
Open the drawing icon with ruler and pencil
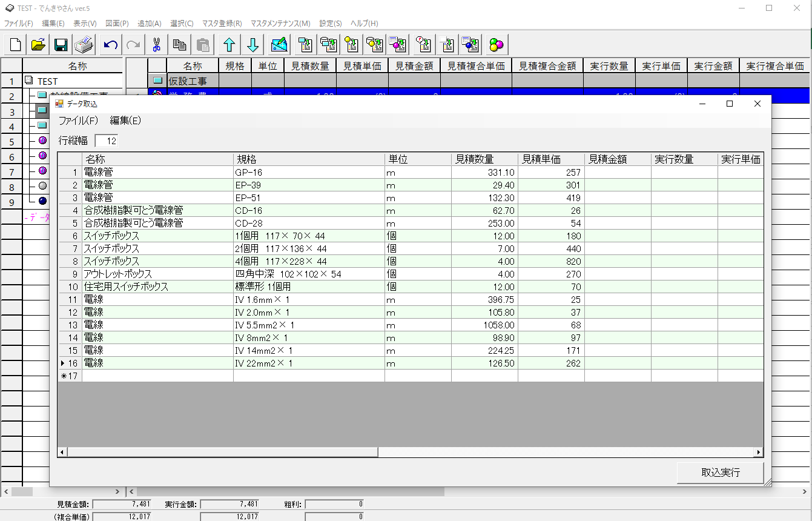(x=279, y=45)
